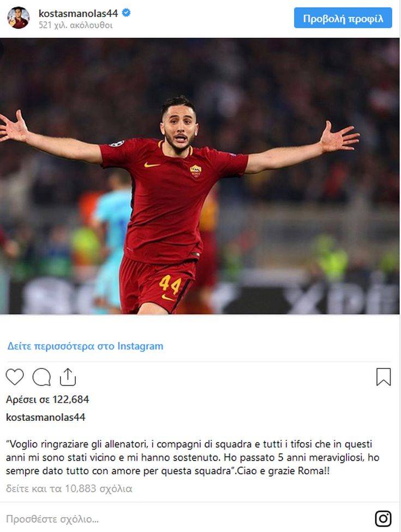View likes list from Αρέσει σε 122,684
The image size is (401, 532).
tap(47, 400)
